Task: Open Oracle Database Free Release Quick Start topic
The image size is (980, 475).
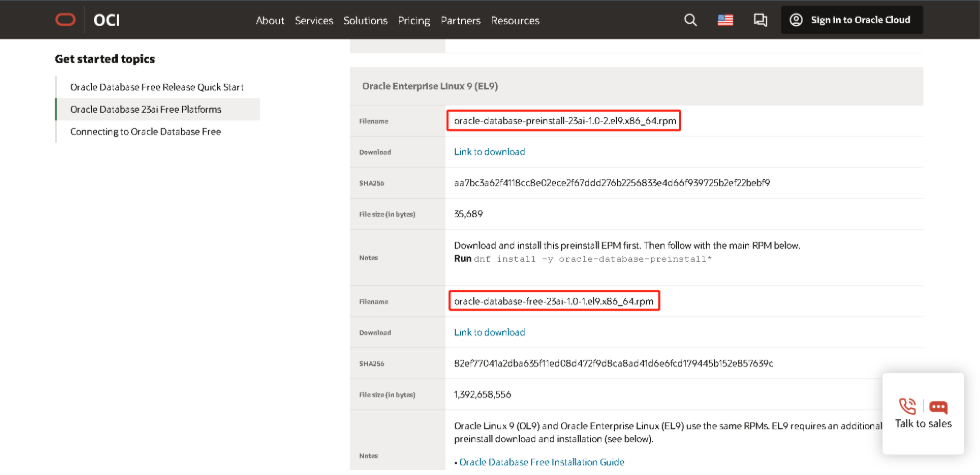Action: [157, 87]
